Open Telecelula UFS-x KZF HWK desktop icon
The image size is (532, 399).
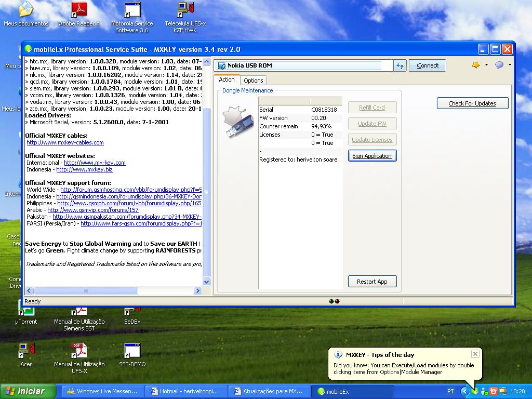point(185,18)
